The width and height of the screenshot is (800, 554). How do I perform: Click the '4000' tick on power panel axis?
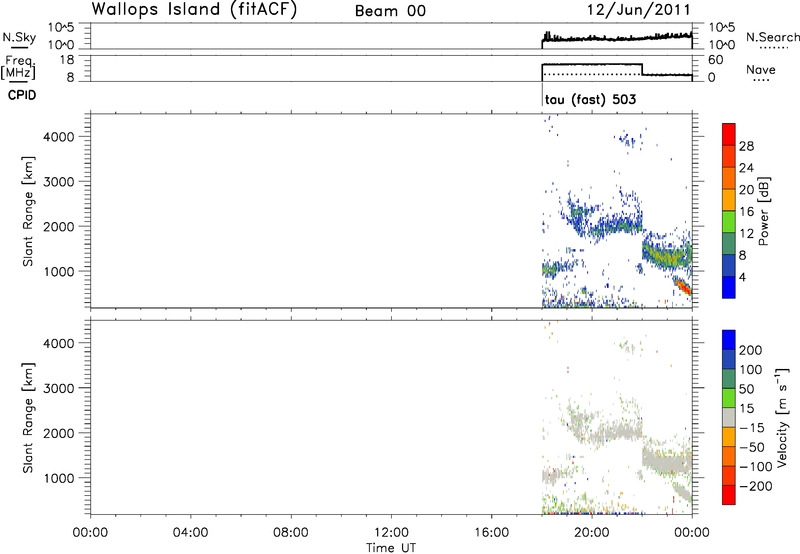[x=59, y=137]
